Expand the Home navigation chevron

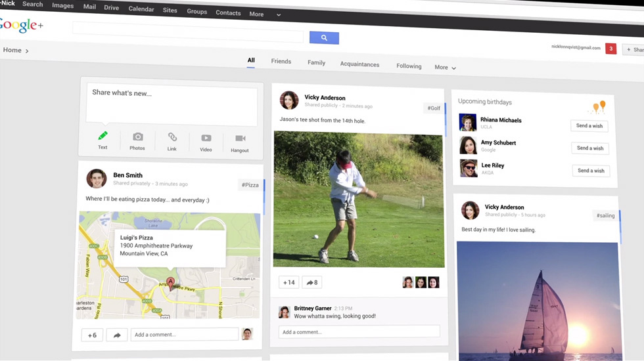[27, 51]
